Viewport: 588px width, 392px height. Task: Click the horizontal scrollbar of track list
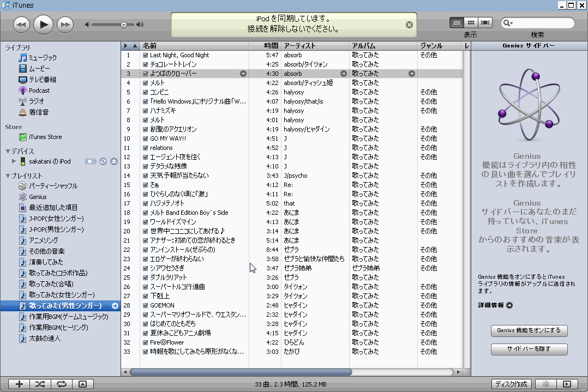coord(241,372)
